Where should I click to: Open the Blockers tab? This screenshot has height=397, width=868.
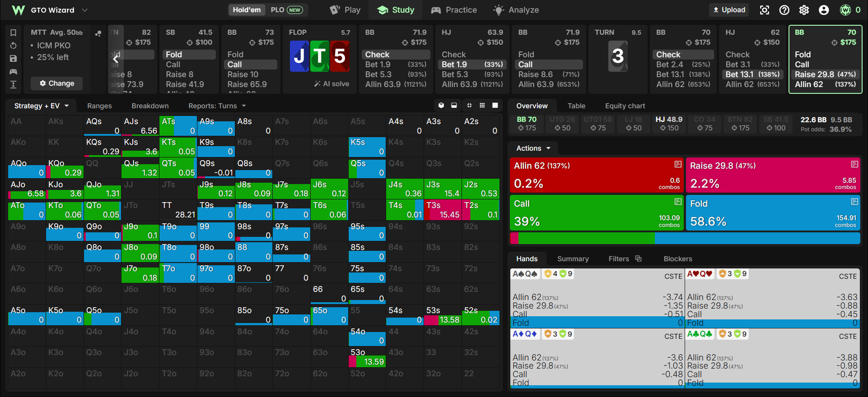pos(678,259)
